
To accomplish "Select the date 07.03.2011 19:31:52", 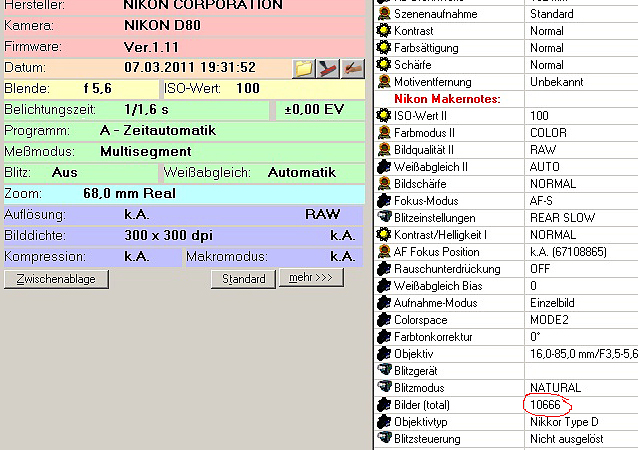I will (x=190, y=68).
